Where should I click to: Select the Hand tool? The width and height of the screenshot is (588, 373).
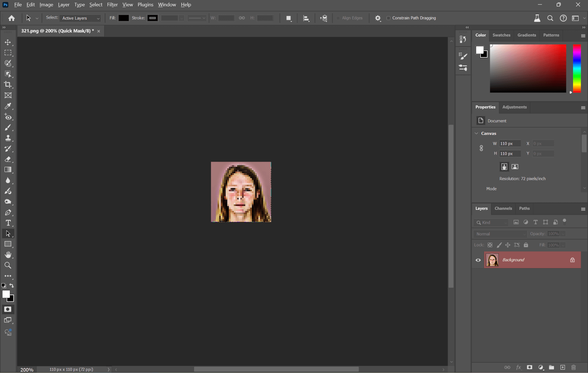[x=8, y=255]
